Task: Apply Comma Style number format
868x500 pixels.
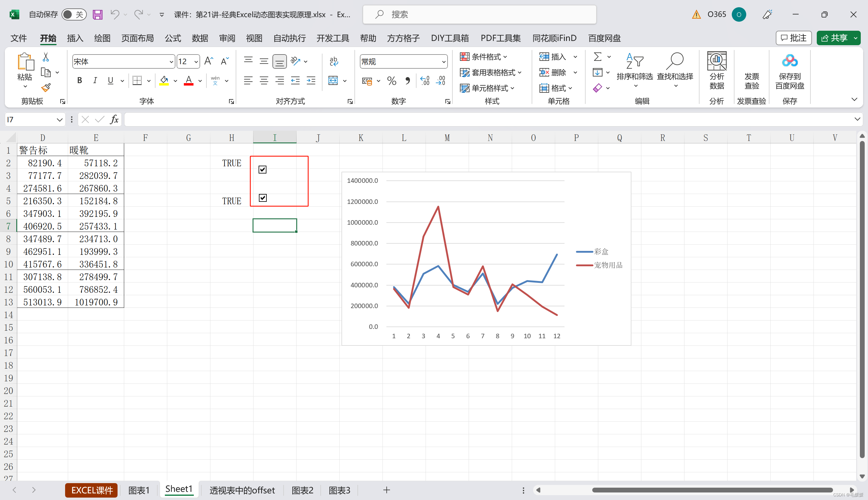Action: (x=407, y=81)
